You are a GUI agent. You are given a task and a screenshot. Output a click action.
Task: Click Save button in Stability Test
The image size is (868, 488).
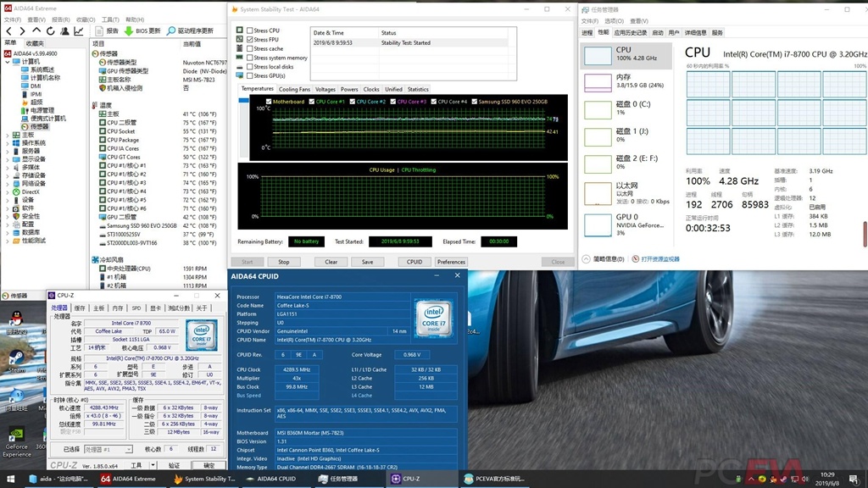point(368,263)
